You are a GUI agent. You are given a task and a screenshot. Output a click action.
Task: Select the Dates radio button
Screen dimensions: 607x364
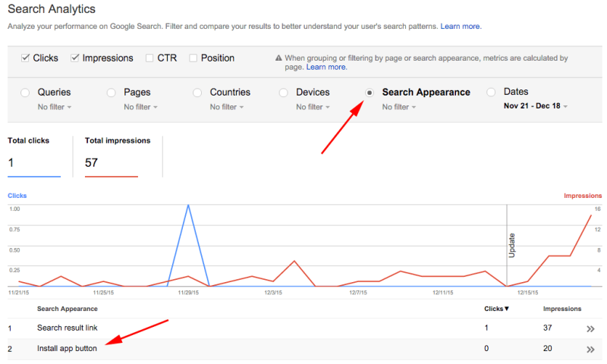point(491,93)
